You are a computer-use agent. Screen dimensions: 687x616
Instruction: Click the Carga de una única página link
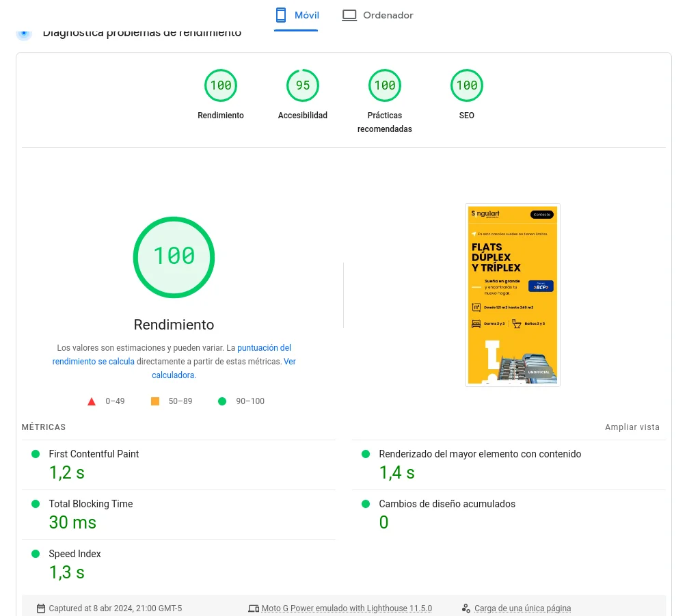coord(523,608)
